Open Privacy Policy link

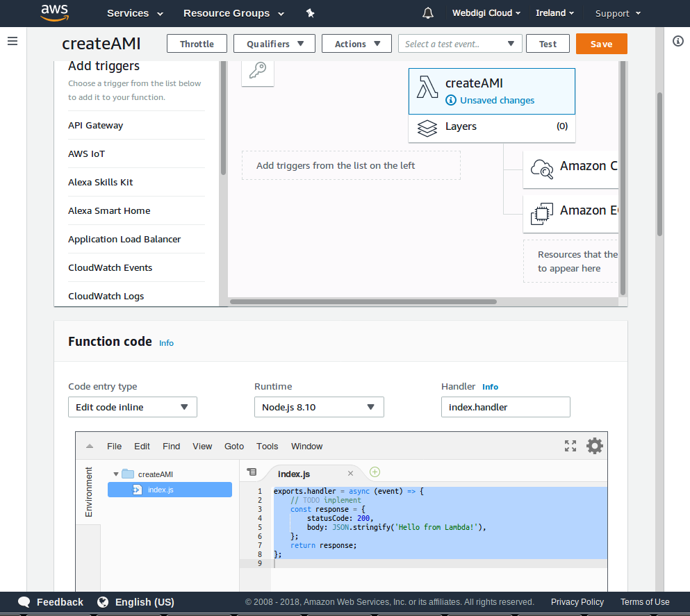click(x=577, y=602)
